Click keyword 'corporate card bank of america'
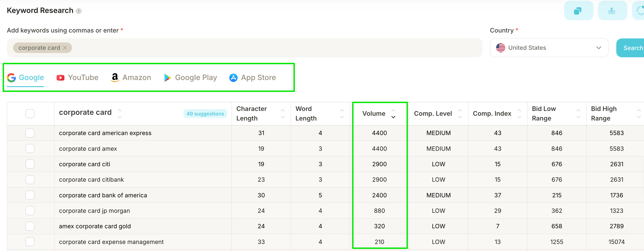This screenshot has width=644, height=251. click(x=103, y=195)
